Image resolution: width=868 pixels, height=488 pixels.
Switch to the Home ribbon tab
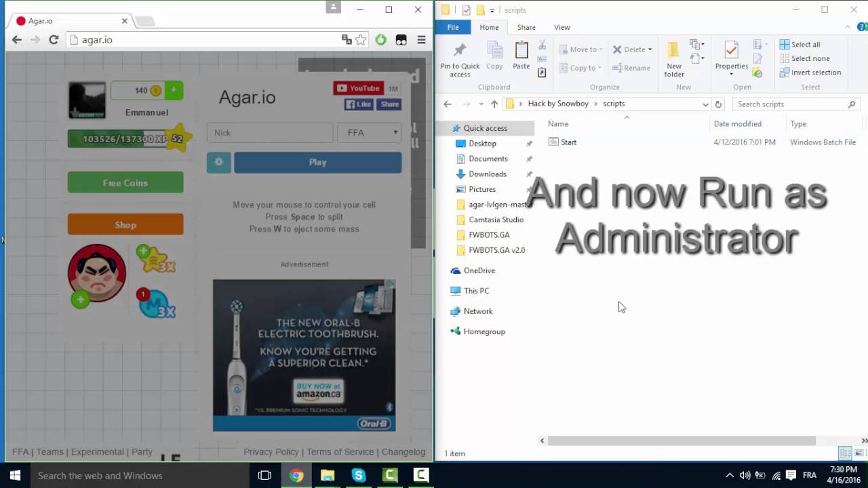pos(489,27)
